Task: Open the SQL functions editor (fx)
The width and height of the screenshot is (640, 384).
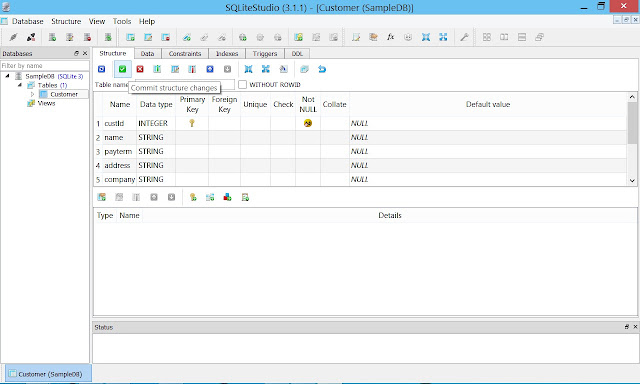Action: 391,37
